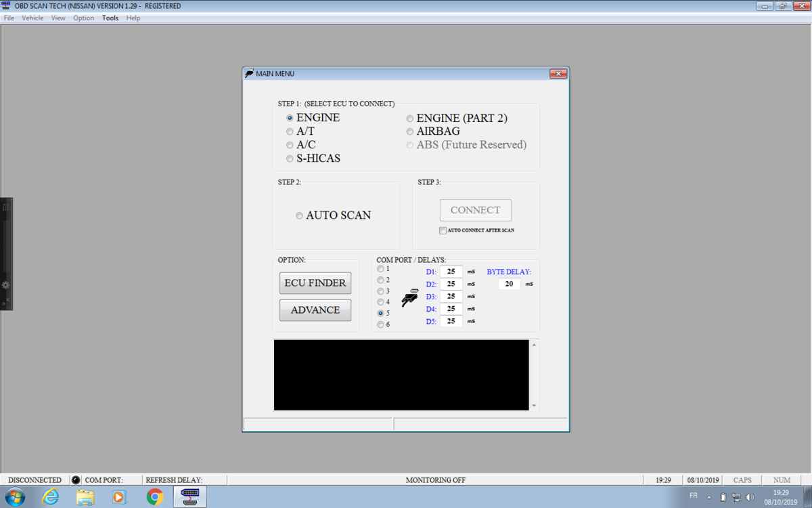Click the MONITORING OFF status text

[436, 480]
